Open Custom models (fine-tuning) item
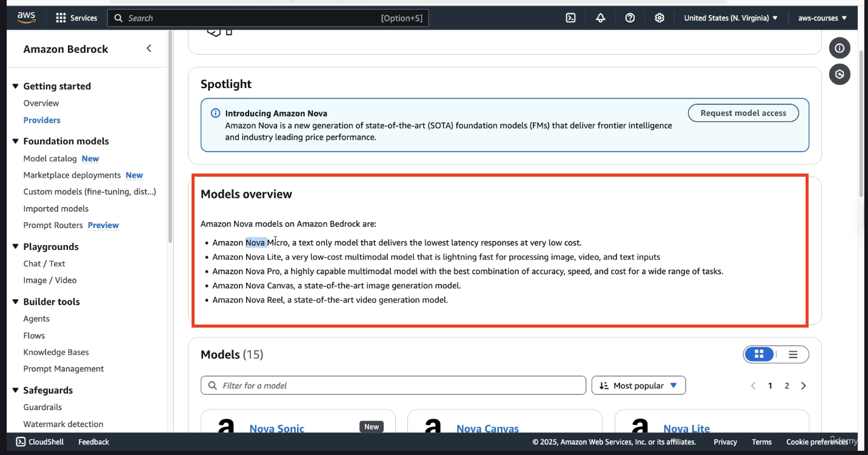The height and width of the screenshot is (455, 868). (90, 192)
